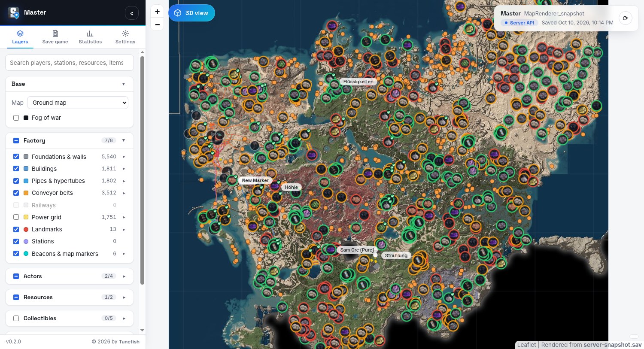Open the Layers tab
Image resolution: width=644 pixels, height=349 pixels.
pos(20,37)
